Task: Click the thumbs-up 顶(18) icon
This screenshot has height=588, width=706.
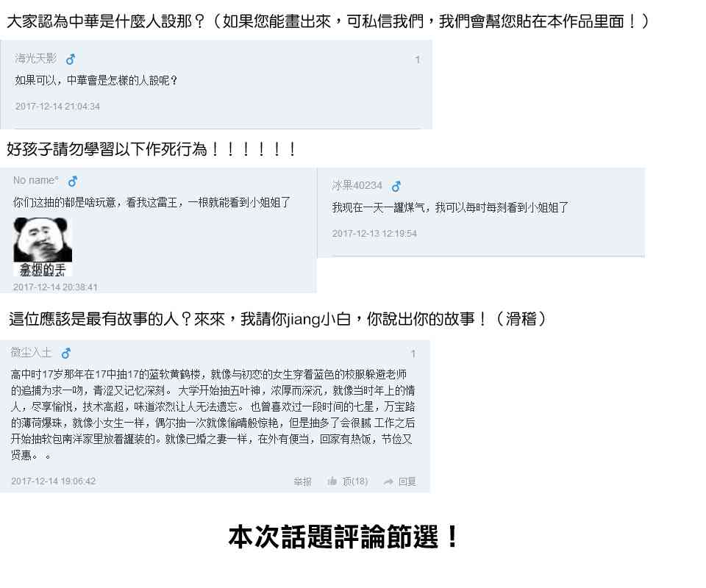Action: coord(332,481)
